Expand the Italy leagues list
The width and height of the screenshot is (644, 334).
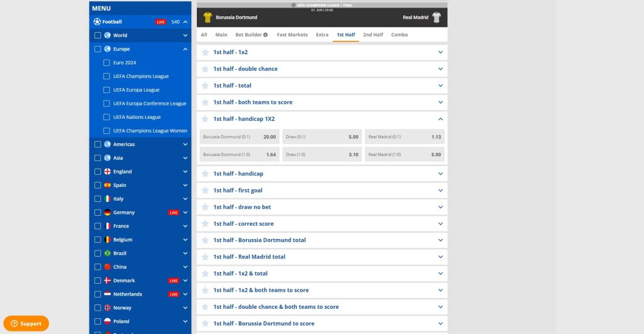tap(186, 199)
